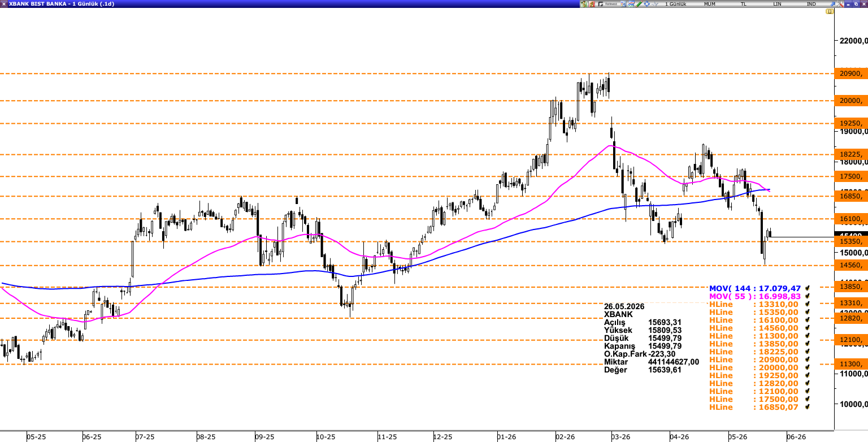The height and width of the screenshot is (442, 868).
Task: Toggle the HLine 18225,00 checkmark
Action: pos(808,352)
